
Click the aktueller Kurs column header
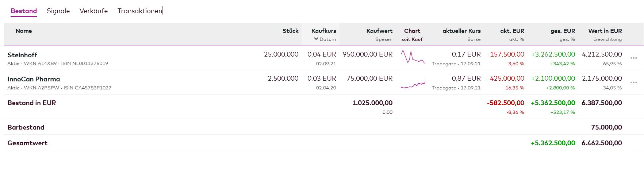click(461, 31)
